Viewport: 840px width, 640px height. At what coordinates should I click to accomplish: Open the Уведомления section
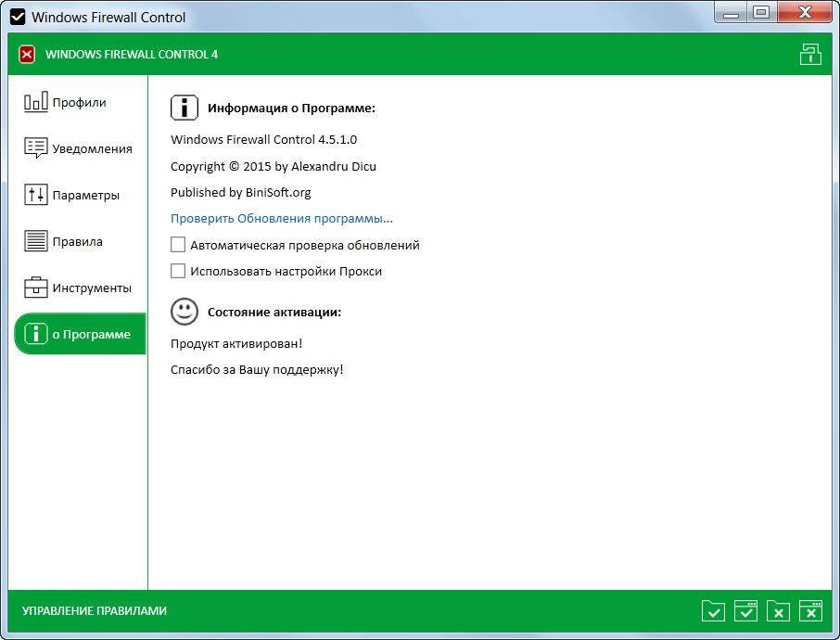pyautogui.click(x=80, y=148)
